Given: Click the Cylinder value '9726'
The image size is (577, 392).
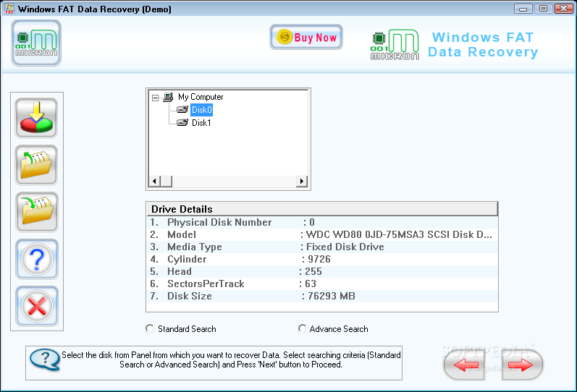Looking at the screenshot, I should point(319,259).
